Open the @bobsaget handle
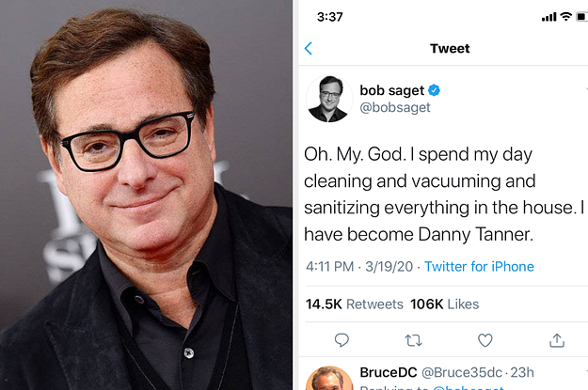Screen dimensions: 588x390 (x=395, y=107)
